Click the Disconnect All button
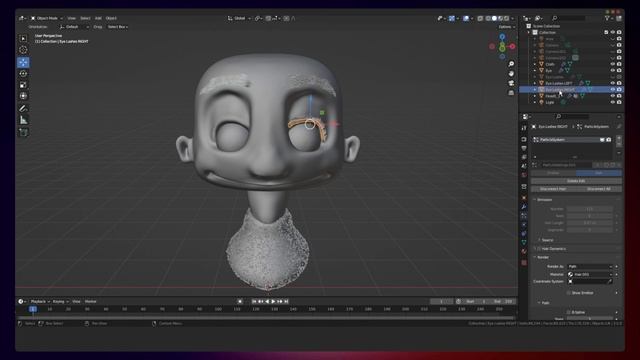 click(x=599, y=189)
